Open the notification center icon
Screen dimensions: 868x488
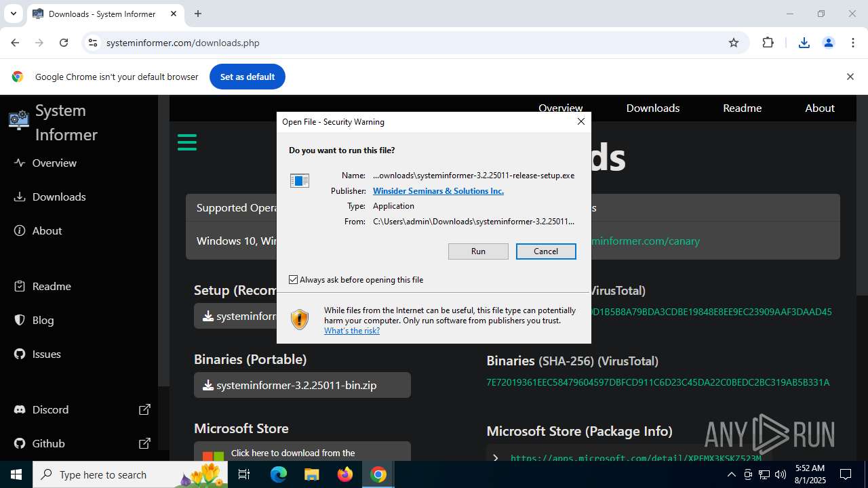click(x=846, y=474)
